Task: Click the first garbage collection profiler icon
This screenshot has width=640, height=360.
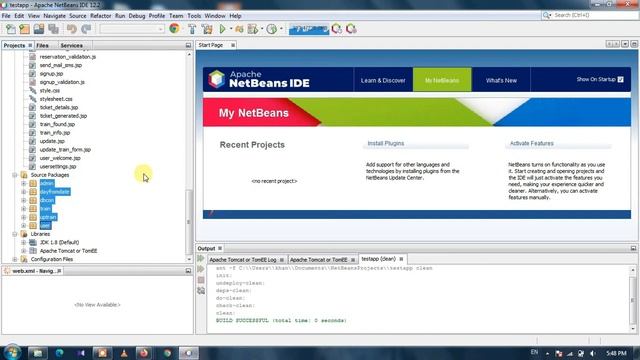Action: pos(337,29)
